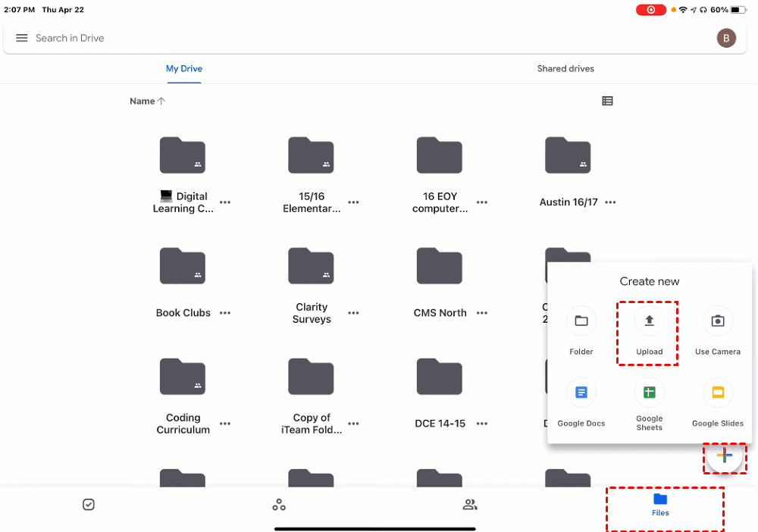Image resolution: width=758 pixels, height=532 pixels.
Task: Open the Austin 16/17 folder
Action: point(568,155)
